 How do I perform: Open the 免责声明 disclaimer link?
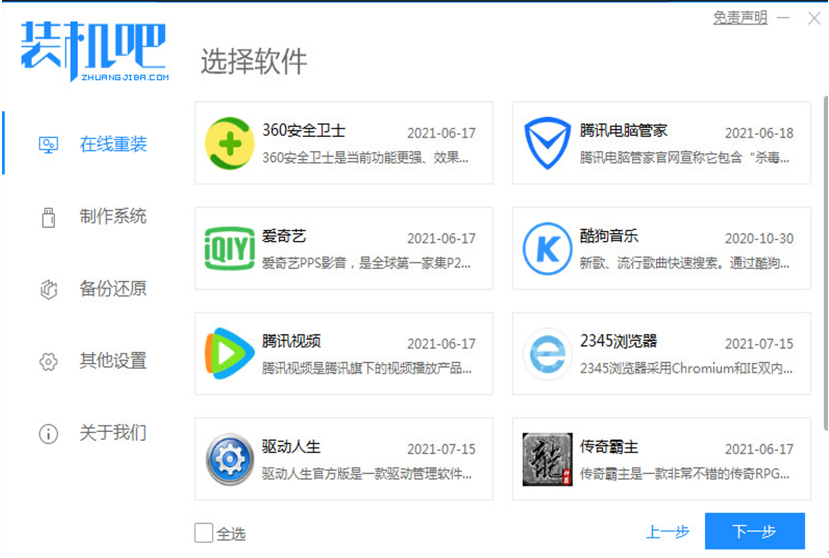(740, 18)
